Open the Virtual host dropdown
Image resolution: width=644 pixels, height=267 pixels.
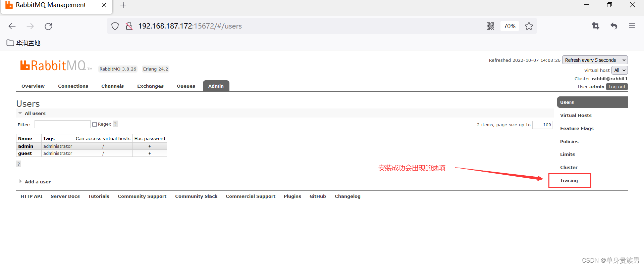click(x=619, y=70)
